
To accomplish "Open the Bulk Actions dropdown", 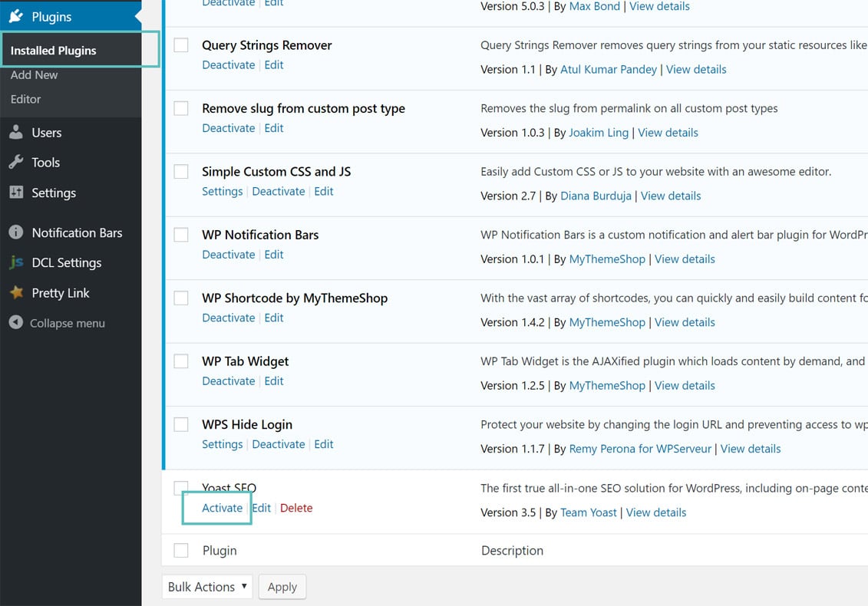I will 206,586.
